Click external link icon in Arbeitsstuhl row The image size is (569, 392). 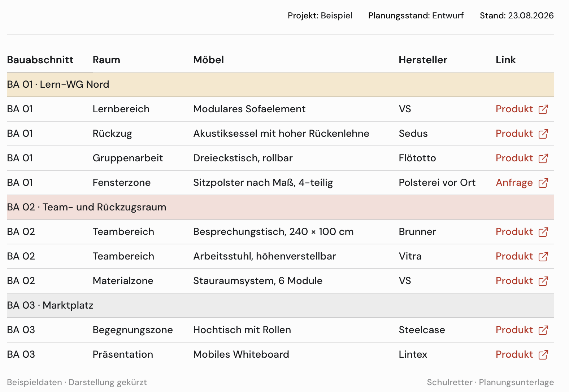tap(543, 257)
